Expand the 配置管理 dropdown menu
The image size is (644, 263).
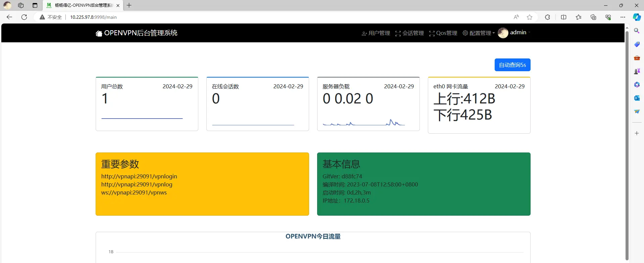pos(479,33)
